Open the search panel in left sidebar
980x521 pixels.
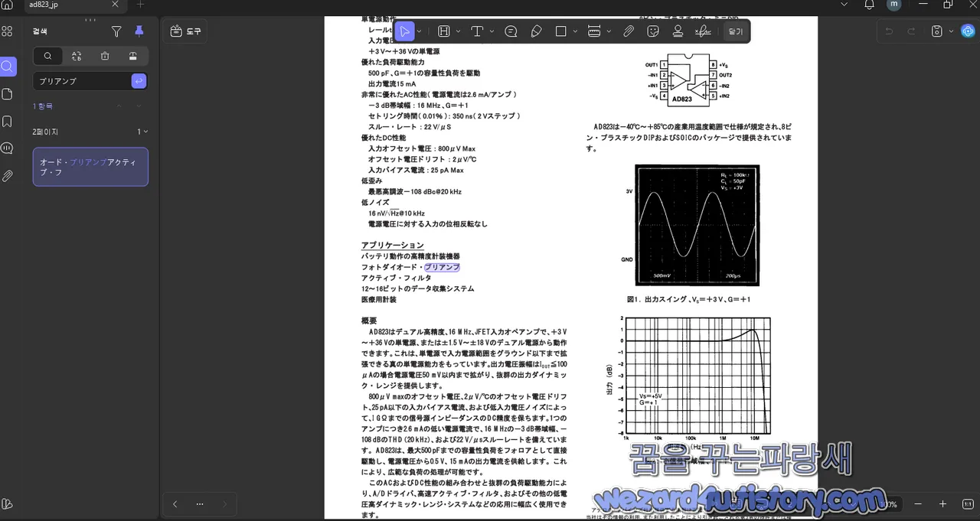[x=7, y=67]
